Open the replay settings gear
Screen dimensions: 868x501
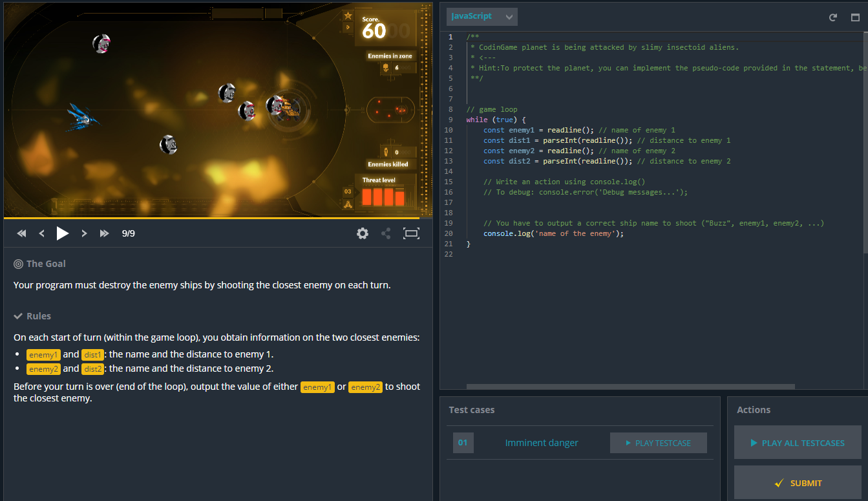point(363,233)
